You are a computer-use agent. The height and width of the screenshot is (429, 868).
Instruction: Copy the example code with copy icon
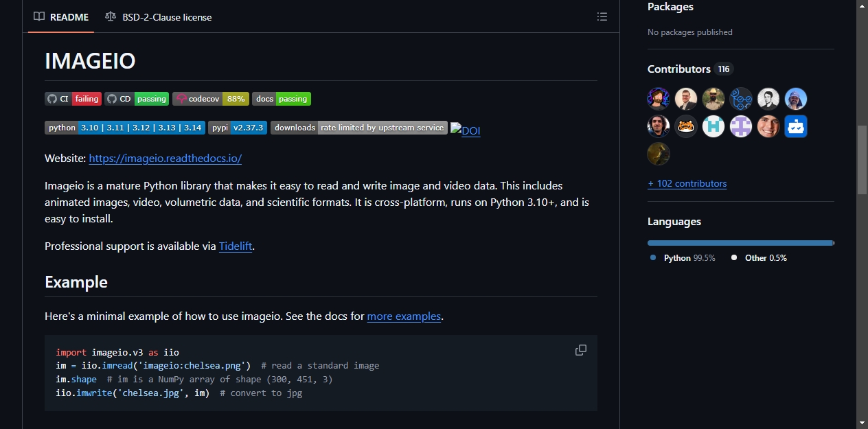point(581,350)
